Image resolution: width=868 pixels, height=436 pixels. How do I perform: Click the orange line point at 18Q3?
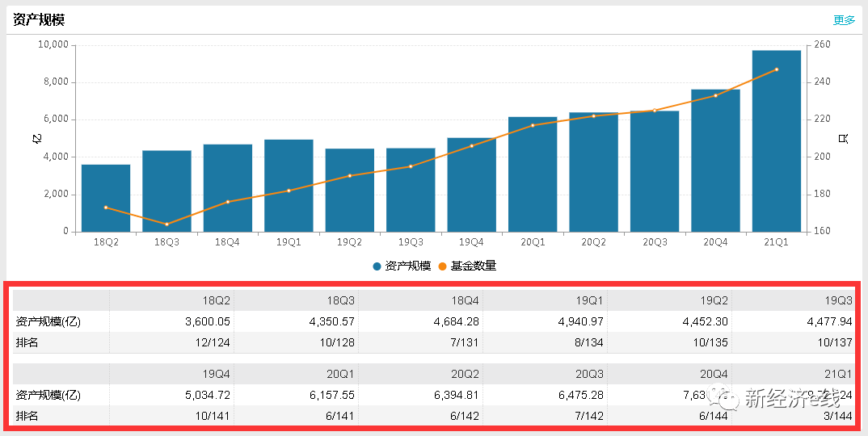(166, 224)
